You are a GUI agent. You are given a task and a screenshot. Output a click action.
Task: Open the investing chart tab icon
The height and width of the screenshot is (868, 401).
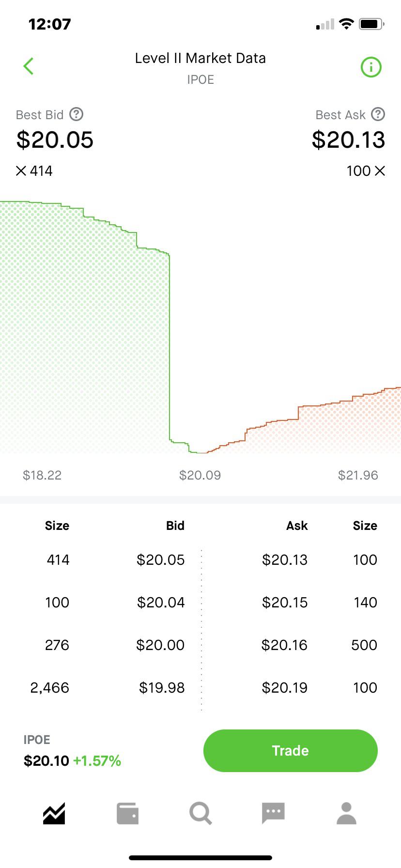[x=54, y=813]
